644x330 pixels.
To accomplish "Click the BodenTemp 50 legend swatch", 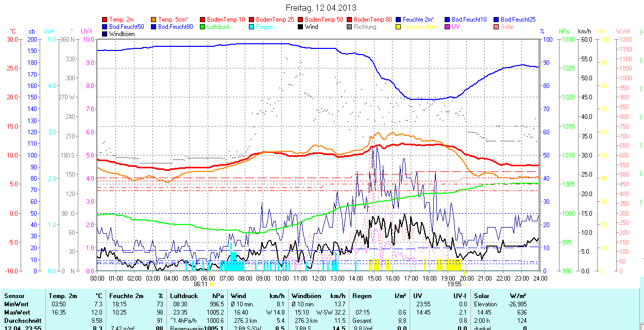I will coord(300,20).
